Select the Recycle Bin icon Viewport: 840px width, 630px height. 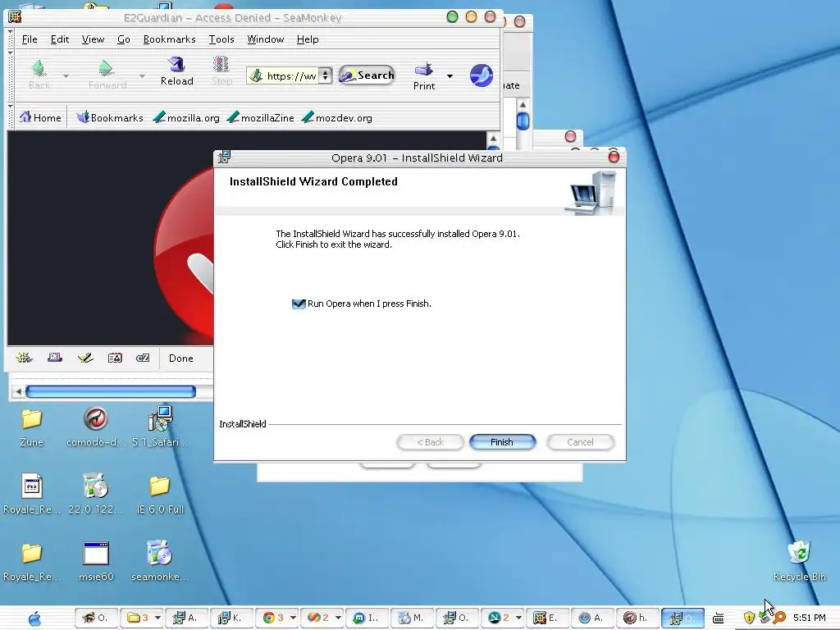(799, 561)
